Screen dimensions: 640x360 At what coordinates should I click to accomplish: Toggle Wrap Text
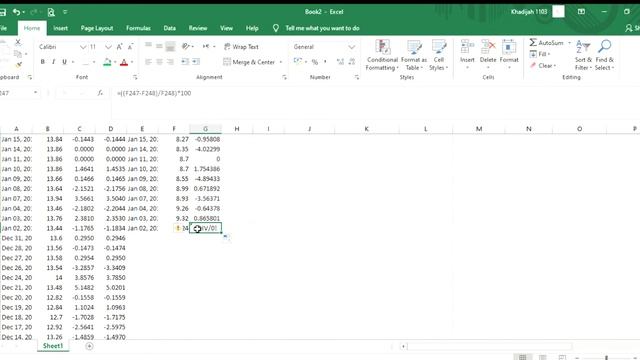pyautogui.click(x=241, y=47)
